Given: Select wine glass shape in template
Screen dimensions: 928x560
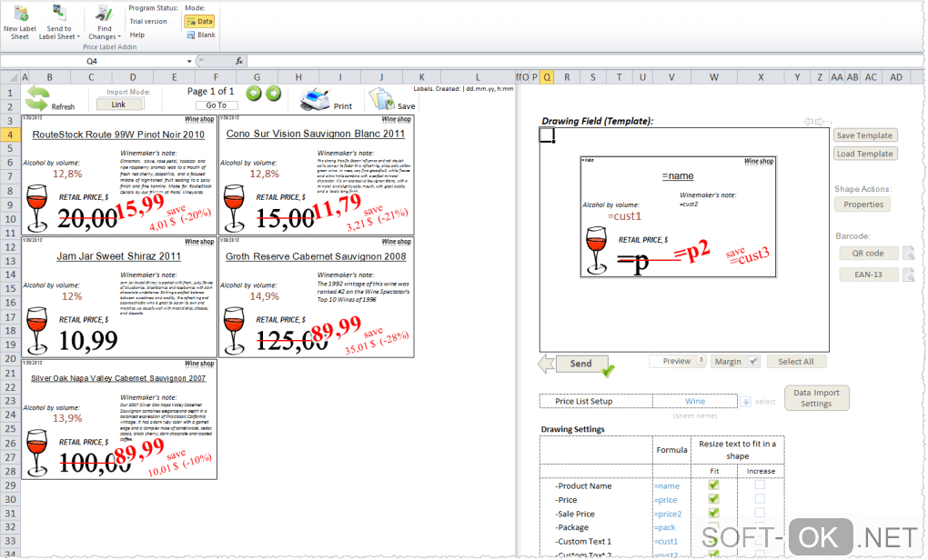Looking at the screenshot, I should (596, 250).
